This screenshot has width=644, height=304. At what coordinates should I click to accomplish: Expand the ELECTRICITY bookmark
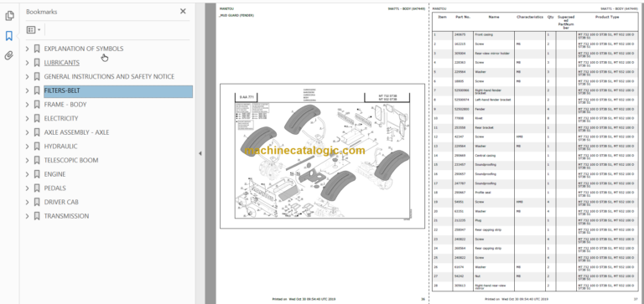(x=27, y=119)
